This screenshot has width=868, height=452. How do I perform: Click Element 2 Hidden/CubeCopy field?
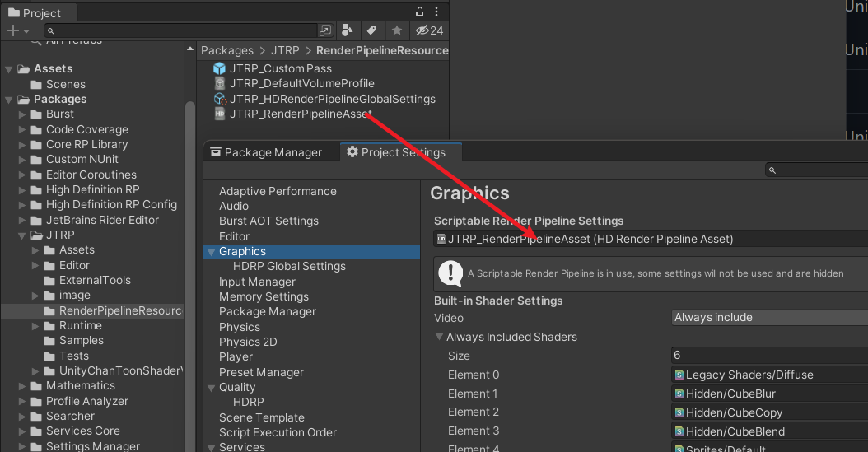click(769, 412)
